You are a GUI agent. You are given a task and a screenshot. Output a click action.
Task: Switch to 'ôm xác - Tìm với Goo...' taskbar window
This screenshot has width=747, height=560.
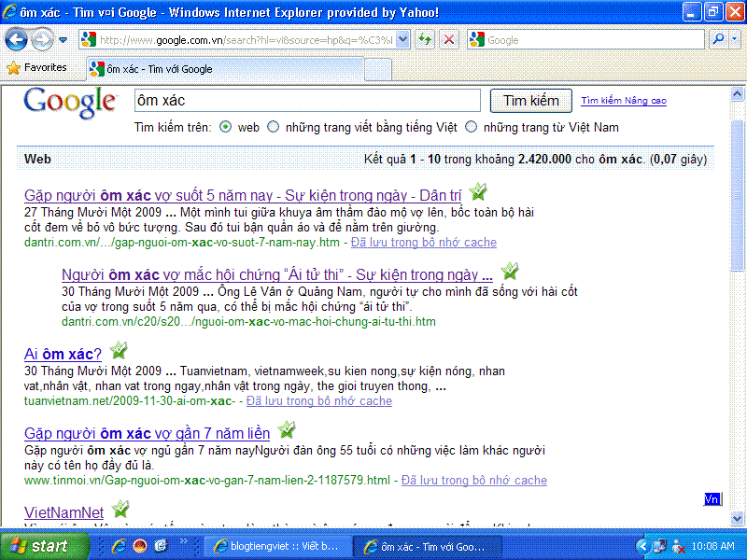pyautogui.click(x=428, y=546)
